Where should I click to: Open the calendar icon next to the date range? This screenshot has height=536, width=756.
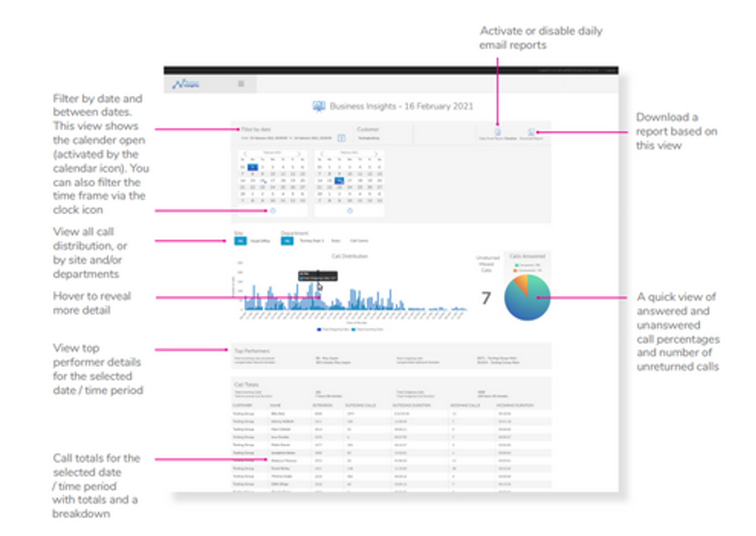click(341, 138)
